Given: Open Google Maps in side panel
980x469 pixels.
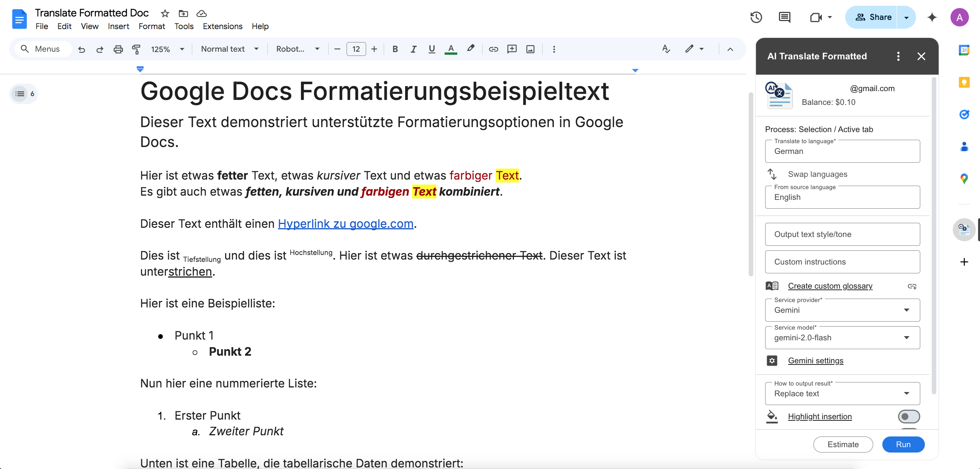Looking at the screenshot, I should (x=964, y=179).
